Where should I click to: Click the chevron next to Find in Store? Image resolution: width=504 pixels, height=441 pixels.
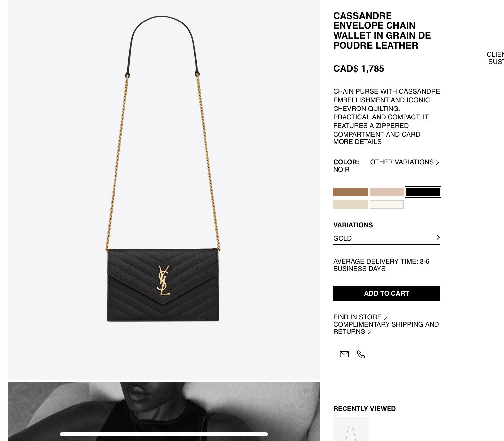tap(385, 317)
